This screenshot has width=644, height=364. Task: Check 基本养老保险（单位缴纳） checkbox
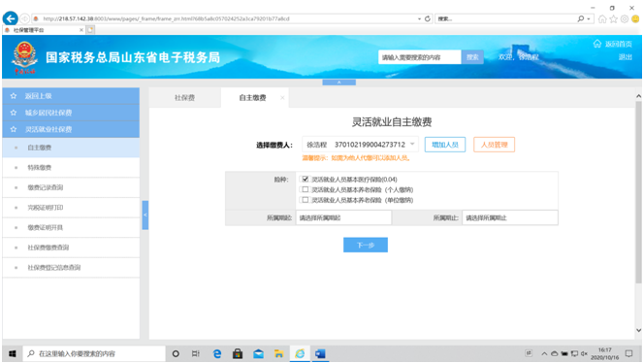coord(305,200)
